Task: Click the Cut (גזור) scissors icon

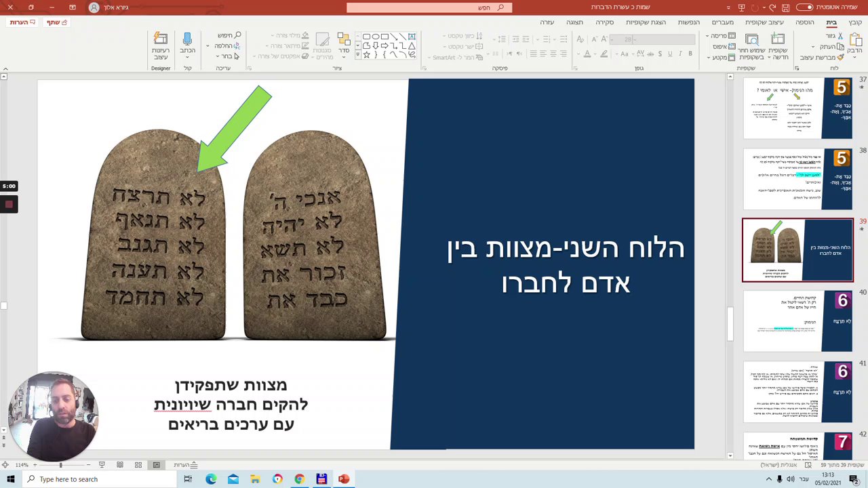Action: pos(841,36)
